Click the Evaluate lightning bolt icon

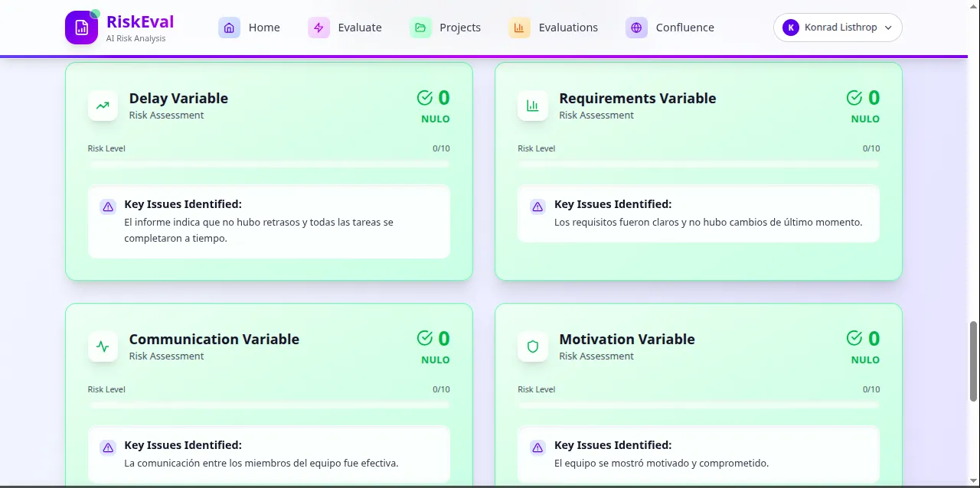pos(318,28)
